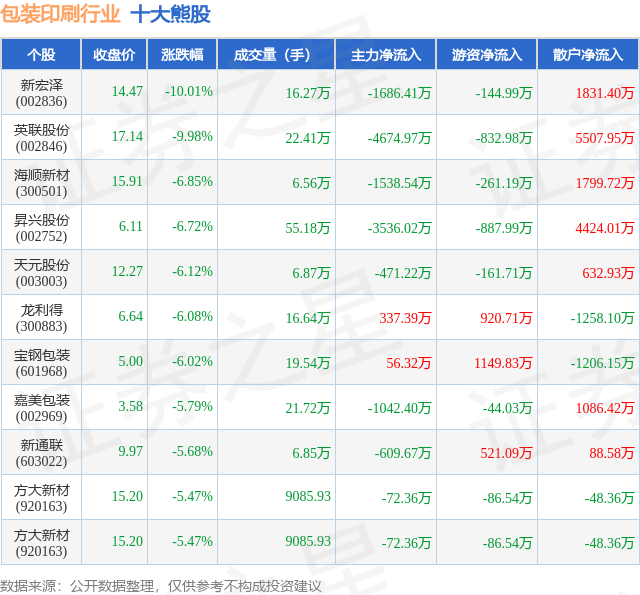Screen dimensions: 640x595
Task: Click closing price 12.27
Action: pos(127,271)
